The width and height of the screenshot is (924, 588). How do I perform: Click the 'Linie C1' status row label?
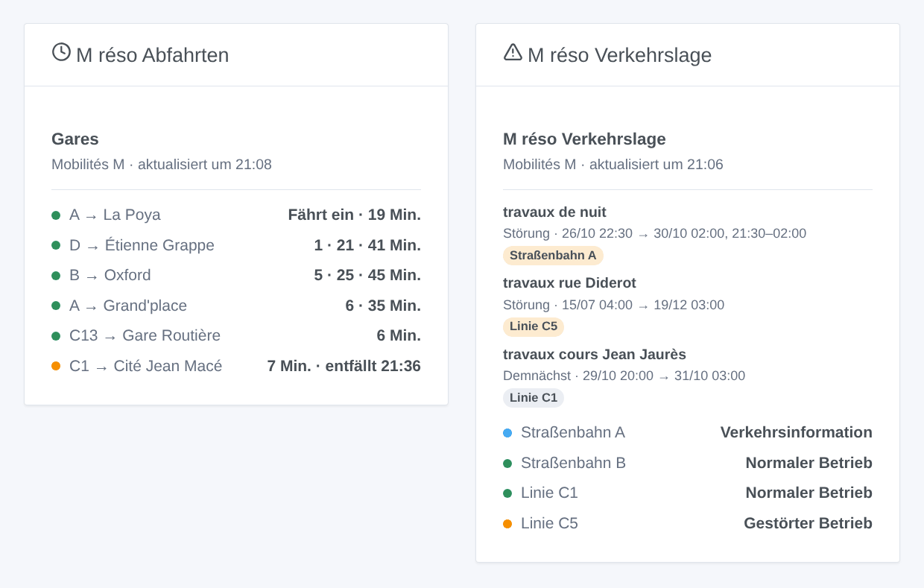[x=549, y=493]
